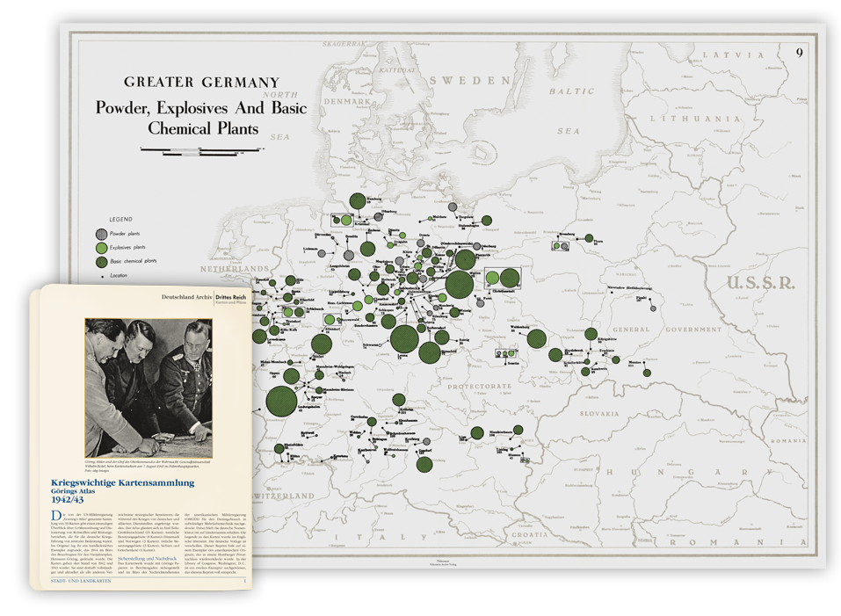Click the map scale bar under the title
Image resolution: width=841 pixels, height=616 pixels.
(202, 150)
